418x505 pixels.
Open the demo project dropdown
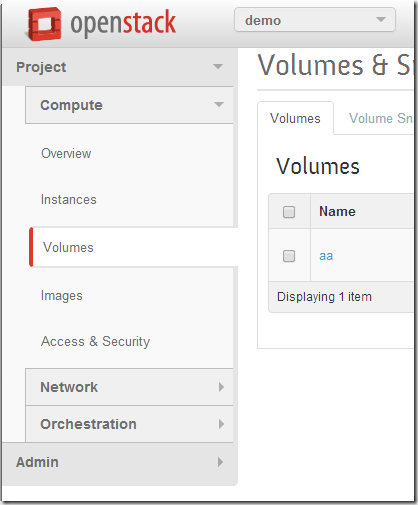(315, 20)
